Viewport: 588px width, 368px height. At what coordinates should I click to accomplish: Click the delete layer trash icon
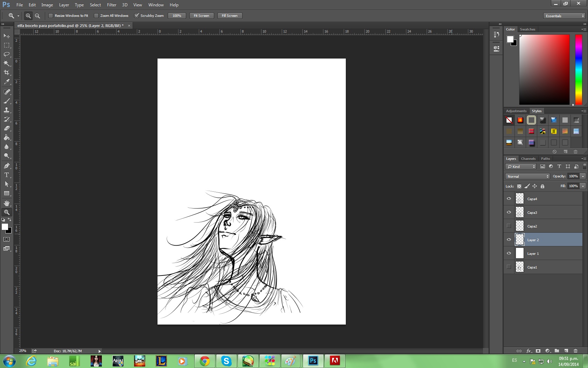(x=575, y=351)
